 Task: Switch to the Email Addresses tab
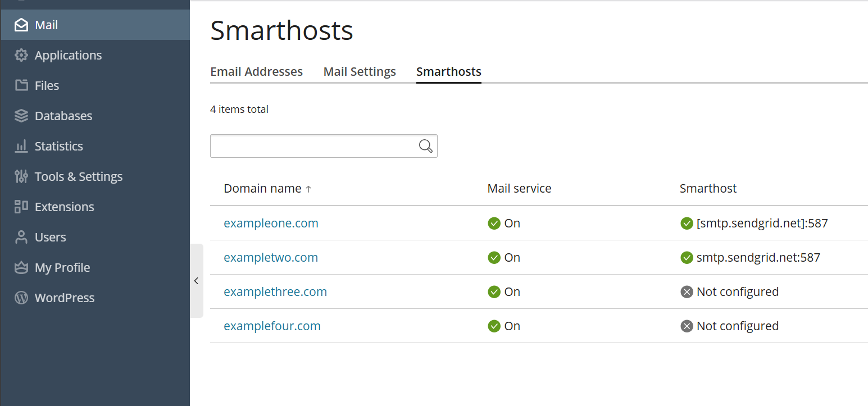[x=256, y=71]
